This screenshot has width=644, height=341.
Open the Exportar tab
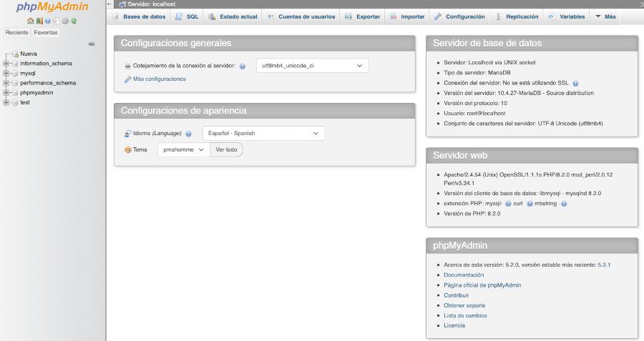point(363,17)
